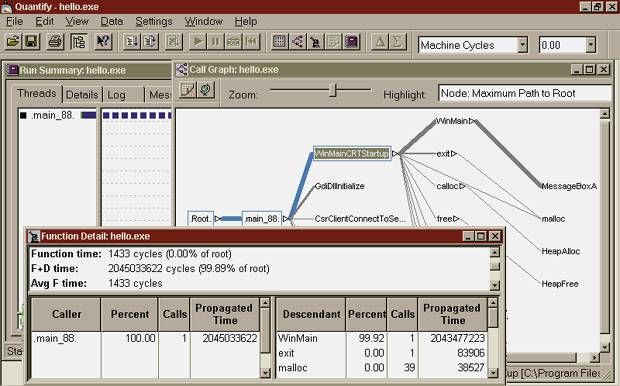Select the WinMain descendant row
Viewport: 620px width, 386px height.
(382, 338)
